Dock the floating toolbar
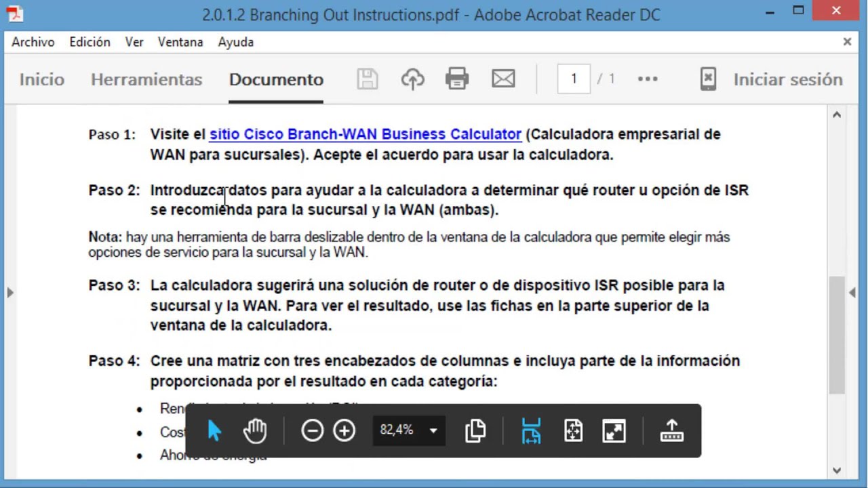 (x=671, y=430)
